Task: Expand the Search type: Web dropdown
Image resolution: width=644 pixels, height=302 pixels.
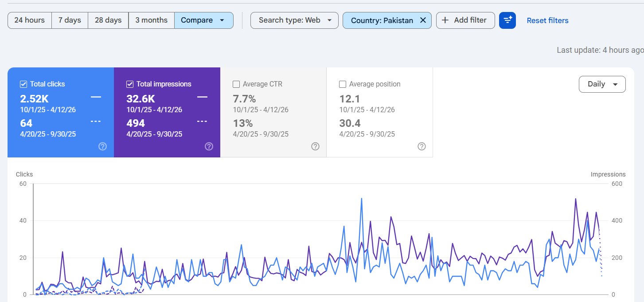Action: pos(294,20)
